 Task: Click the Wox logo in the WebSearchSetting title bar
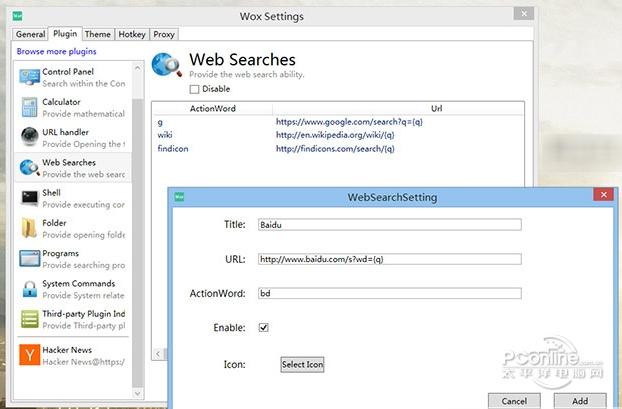(x=179, y=196)
